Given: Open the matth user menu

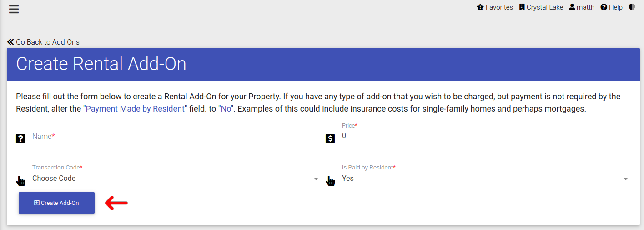Looking at the screenshot, I should click(x=582, y=7).
